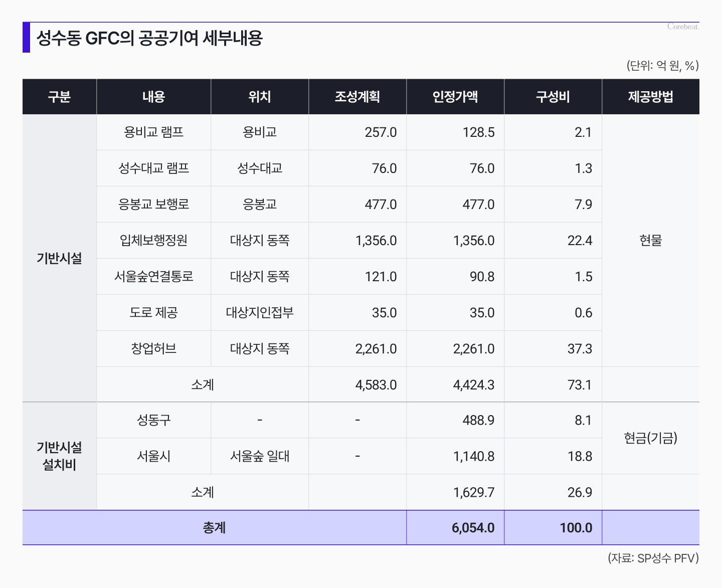Click the '서울숲연결통로' cell
722x588 pixels.
(x=153, y=277)
